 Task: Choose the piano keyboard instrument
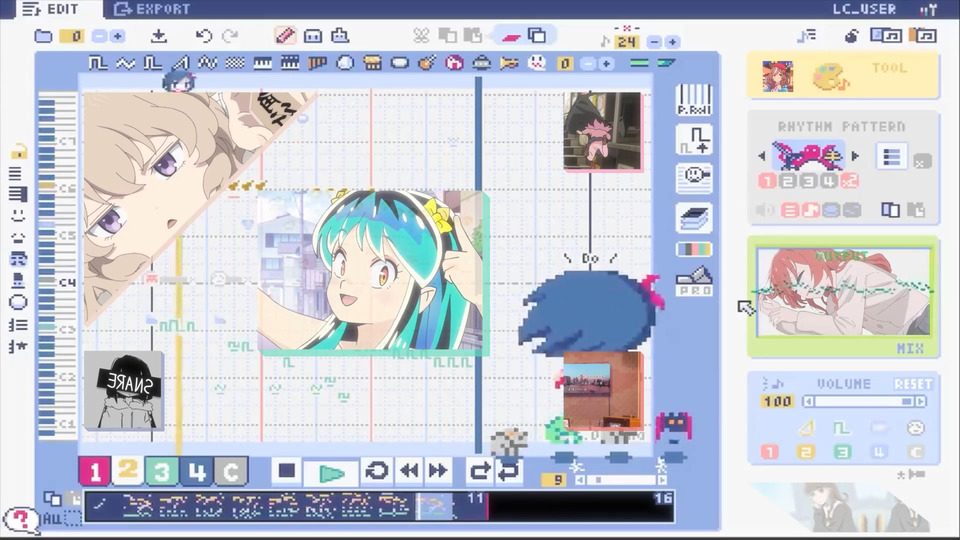point(263,62)
